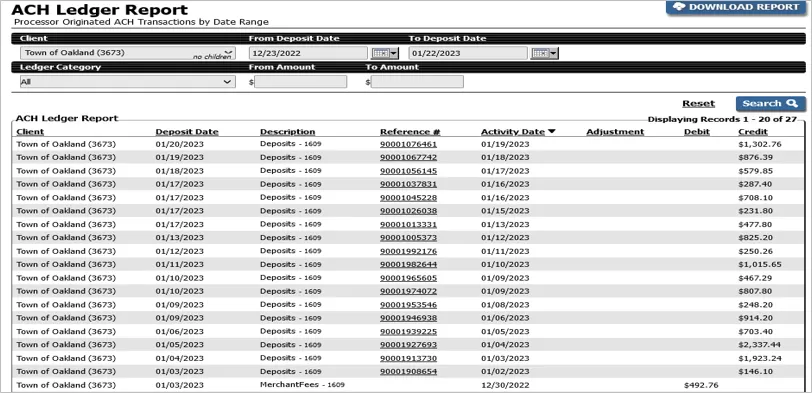
Task: Expand the Client dropdown Town of Oakland
Action: 127,53
